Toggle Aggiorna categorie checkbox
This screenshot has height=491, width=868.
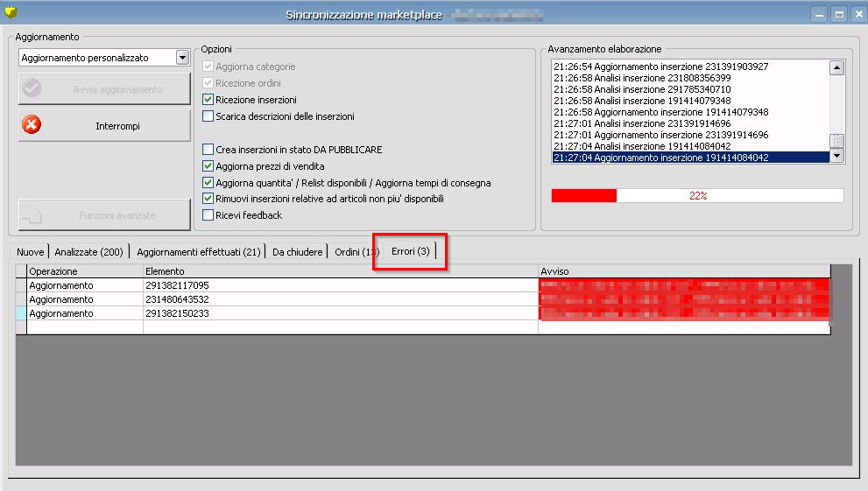208,67
